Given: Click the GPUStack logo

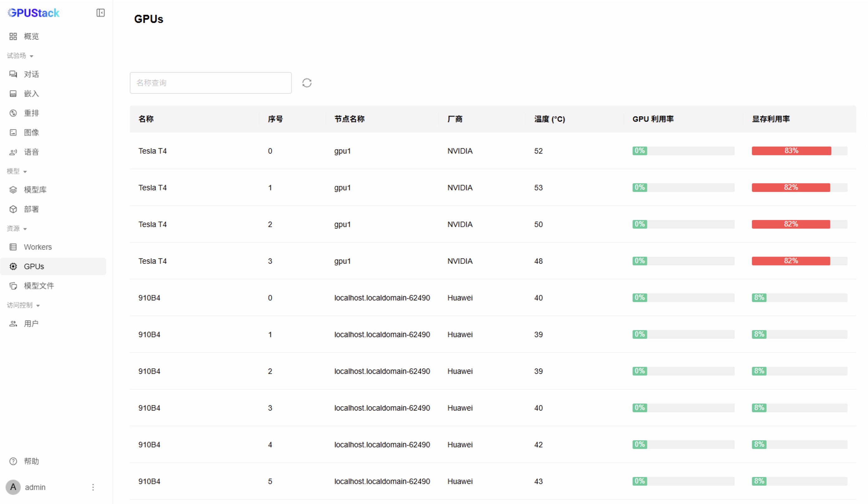Looking at the screenshot, I should coord(33,13).
